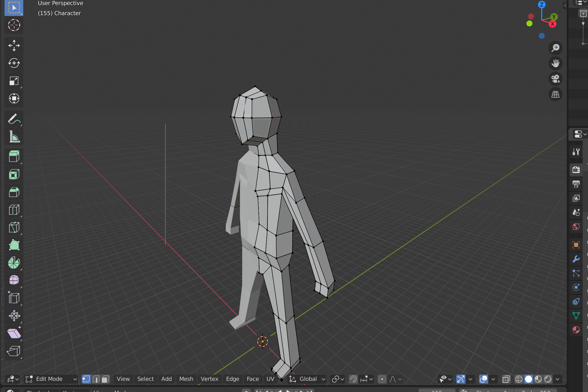Toggle show overlays button

[x=483, y=379]
